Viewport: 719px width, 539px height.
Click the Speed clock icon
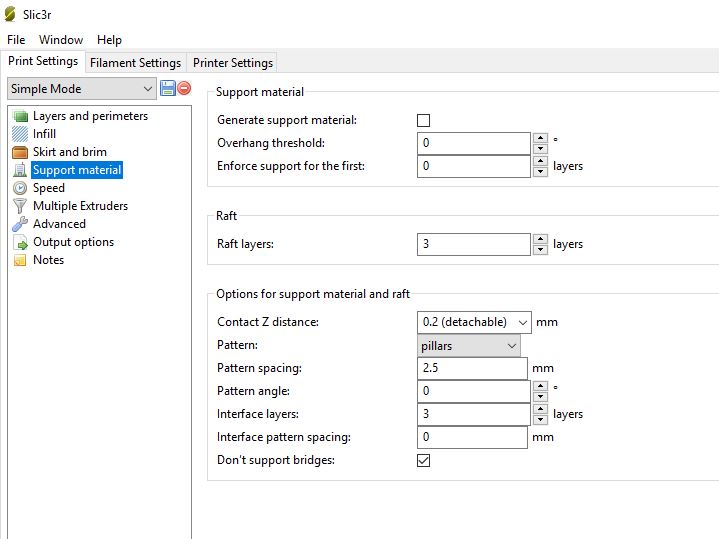coord(20,188)
